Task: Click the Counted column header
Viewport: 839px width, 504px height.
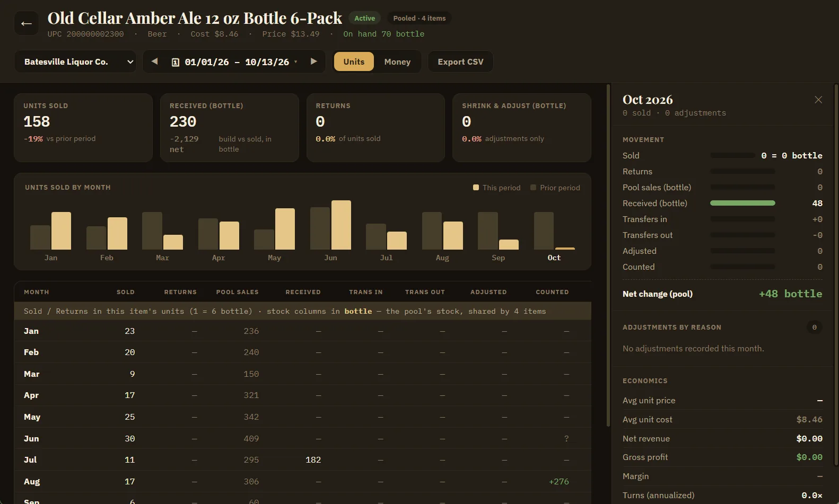Action: pyautogui.click(x=552, y=292)
